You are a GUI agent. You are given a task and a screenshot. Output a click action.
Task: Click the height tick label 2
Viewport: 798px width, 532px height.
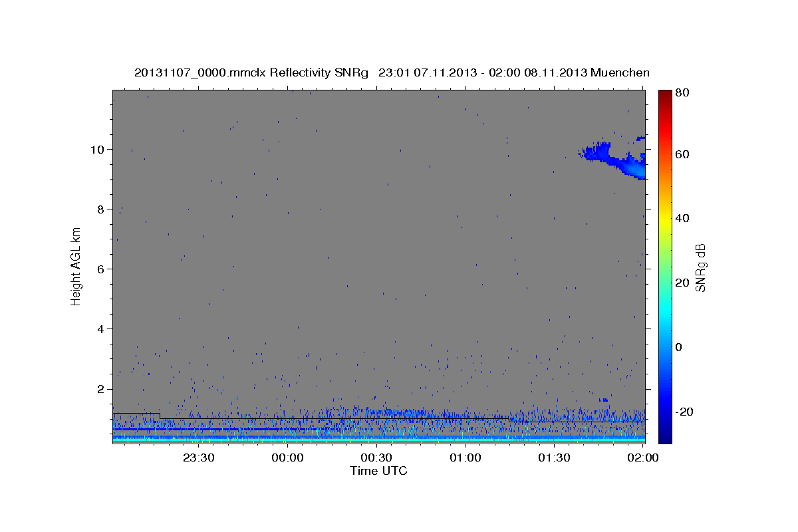pyautogui.click(x=102, y=389)
